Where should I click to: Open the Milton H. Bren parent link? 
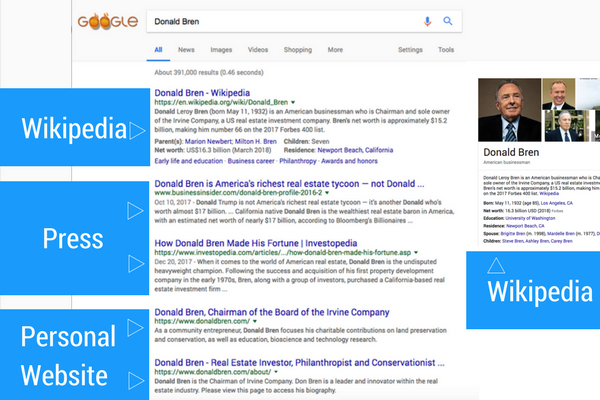click(256, 141)
